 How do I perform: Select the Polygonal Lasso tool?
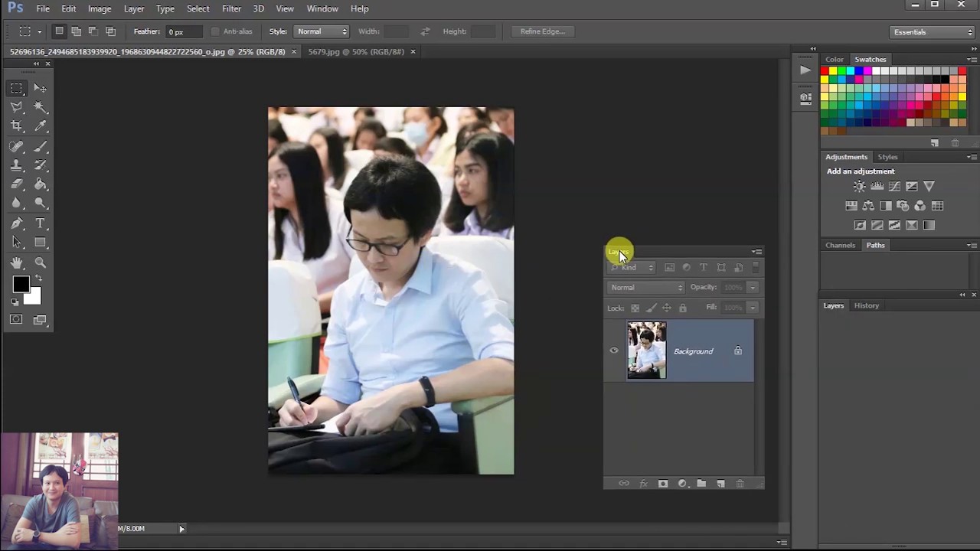click(17, 107)
